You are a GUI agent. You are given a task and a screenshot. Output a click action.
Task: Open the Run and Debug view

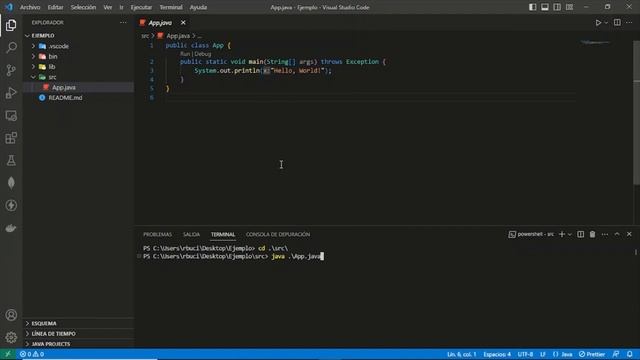(11, 93)
